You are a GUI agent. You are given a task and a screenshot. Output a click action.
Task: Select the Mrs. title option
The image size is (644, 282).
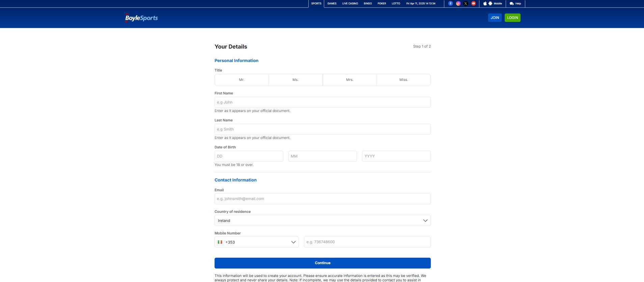click(349, 80)
